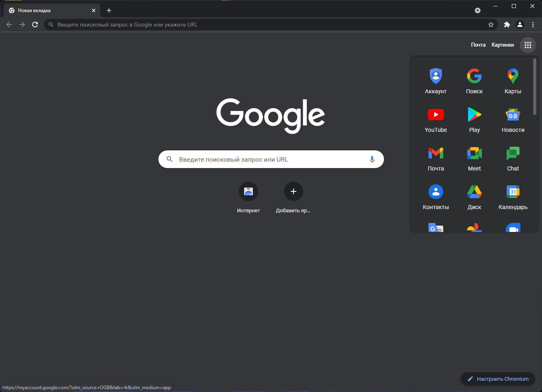
Task: Open Google News (Новости) app
Action: [513, 120]
